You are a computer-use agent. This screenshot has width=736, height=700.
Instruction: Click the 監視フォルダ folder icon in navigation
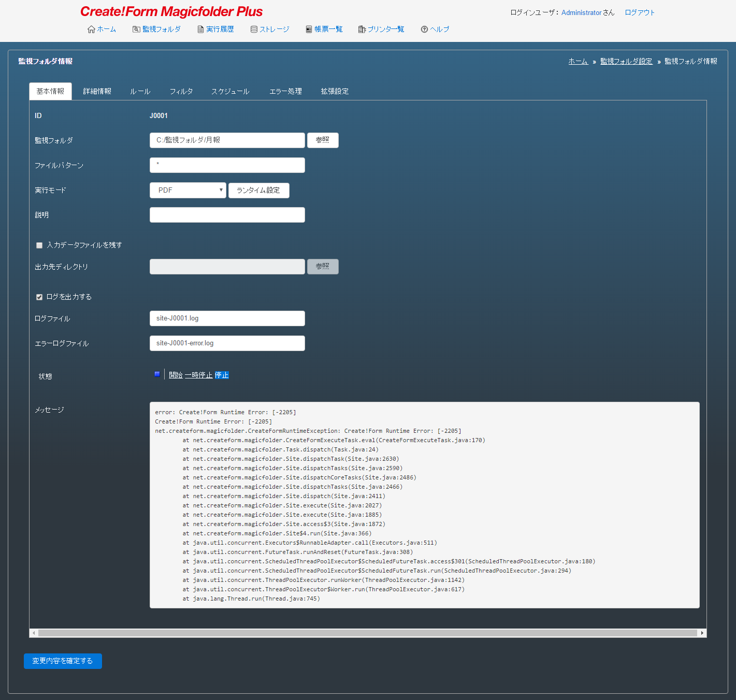tap(136, 30)
